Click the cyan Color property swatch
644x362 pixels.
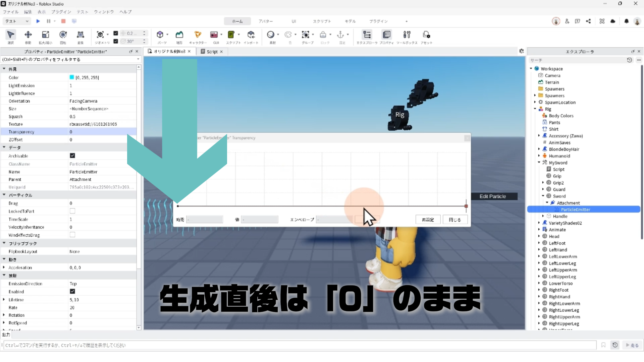pyautogui.click(x=72, y=77)
